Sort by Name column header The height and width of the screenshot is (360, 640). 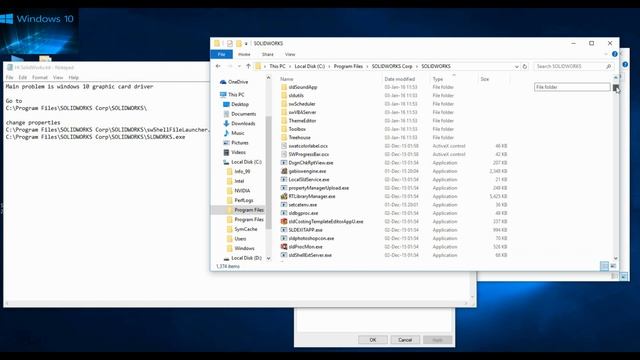(x=287, y=79)
